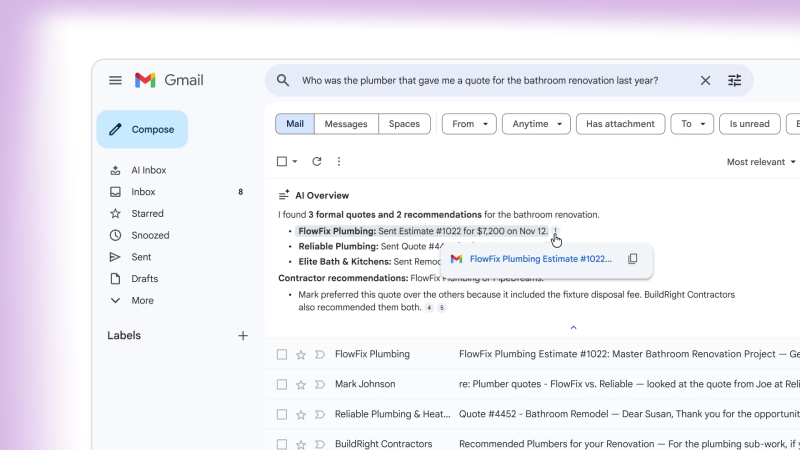Toggle Is unread filter
This screenshot has height=450, width=800.
(x=749, y=124)
